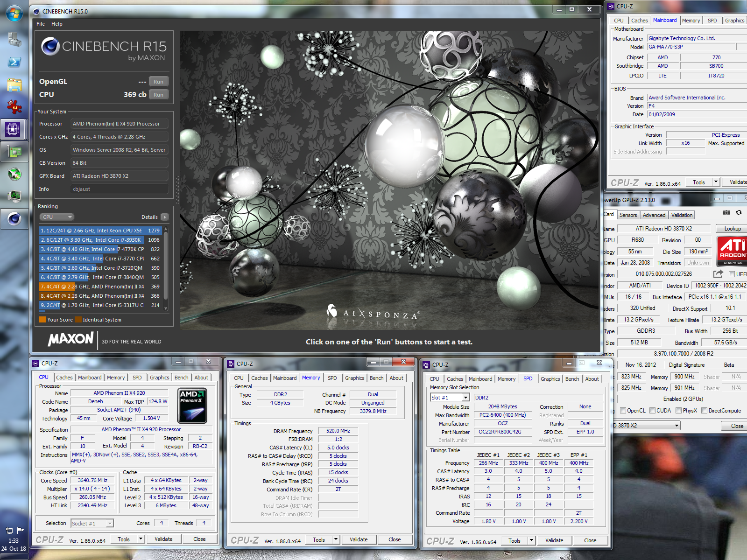747x560 pixels.
Task: Click the AMD Phenom II logo in CPU-Z
Action: tap(192, 406)
